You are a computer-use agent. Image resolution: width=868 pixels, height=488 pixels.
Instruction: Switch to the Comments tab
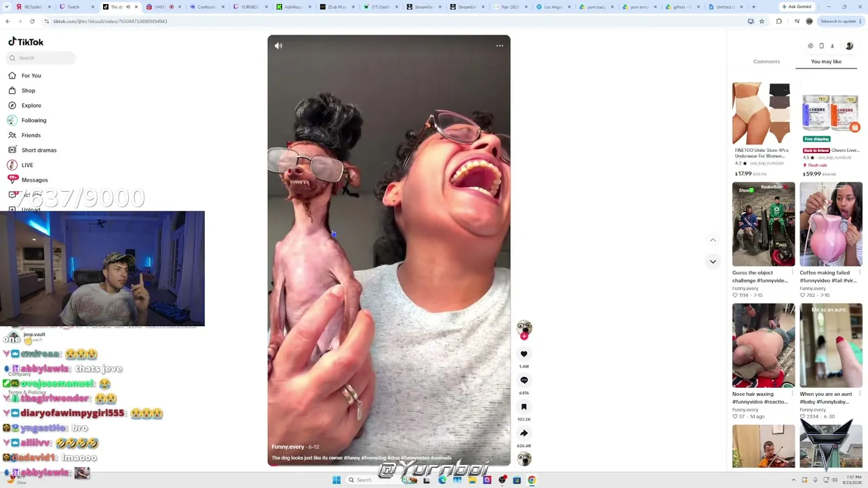[766, 62]
